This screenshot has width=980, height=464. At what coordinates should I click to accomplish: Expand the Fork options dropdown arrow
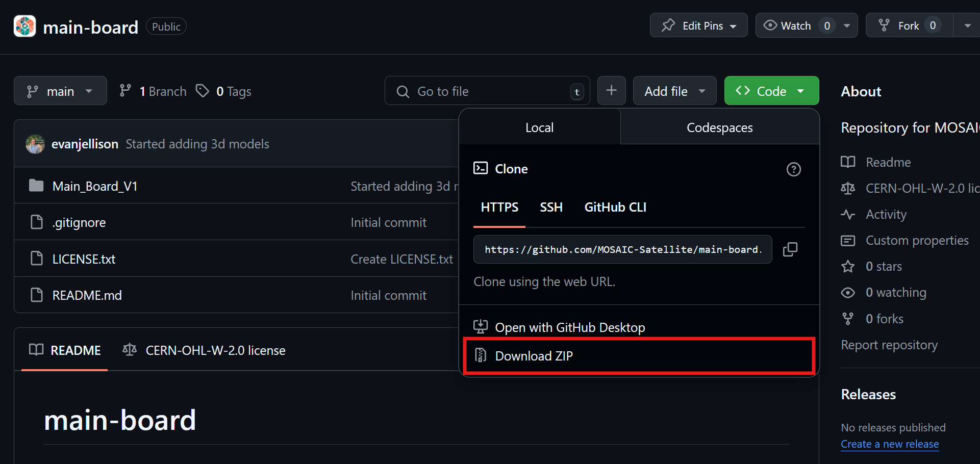967,25
